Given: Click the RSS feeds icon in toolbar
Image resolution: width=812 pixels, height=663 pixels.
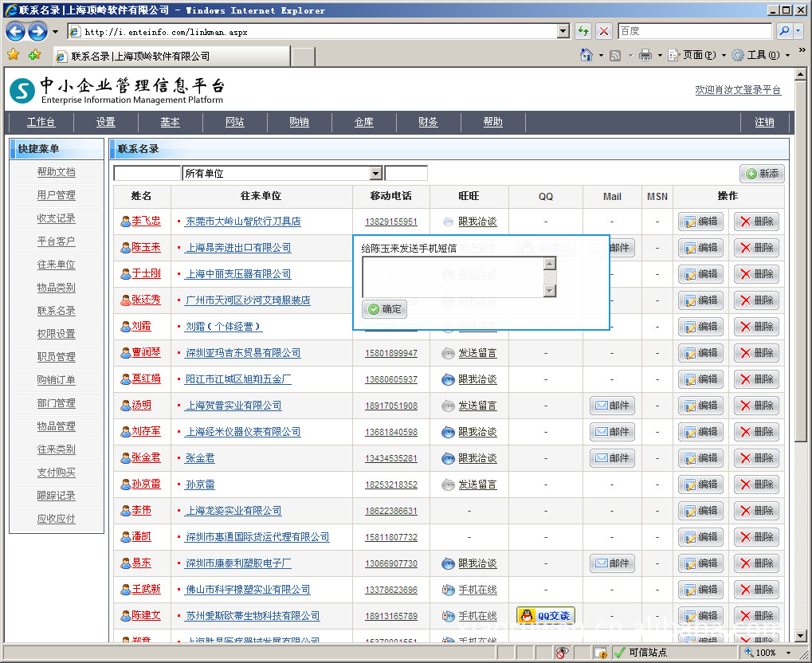Looking at the screenshot, I should coord(615,55).
